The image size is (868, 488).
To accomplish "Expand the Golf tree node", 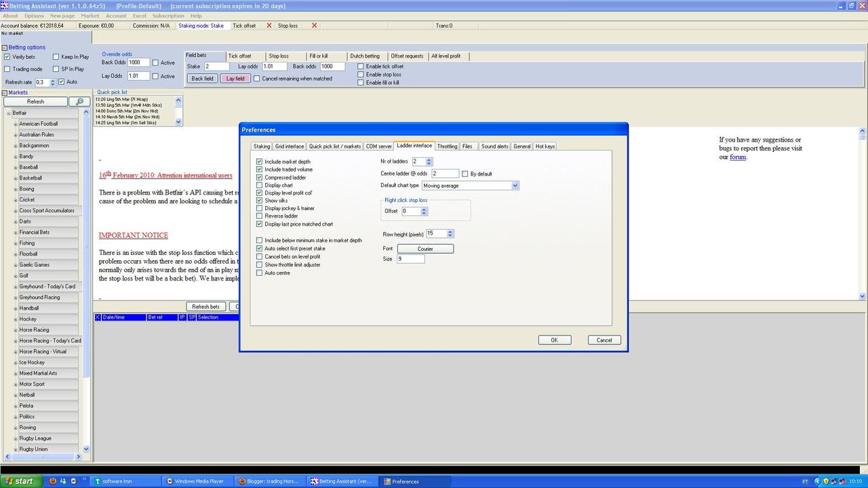I will 15,276.
